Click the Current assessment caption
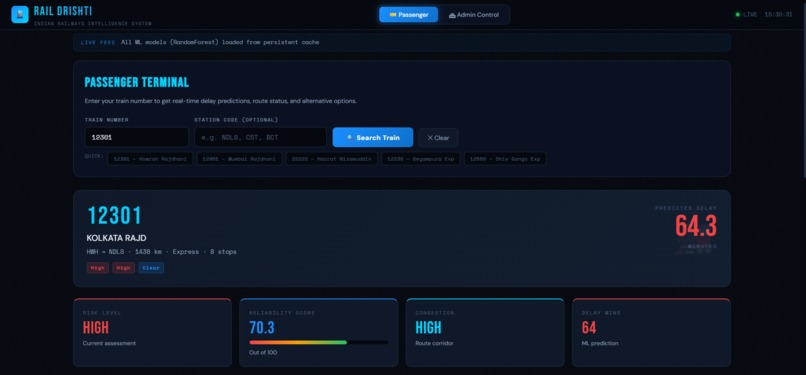The image size is (806, 375). [109, 343]
